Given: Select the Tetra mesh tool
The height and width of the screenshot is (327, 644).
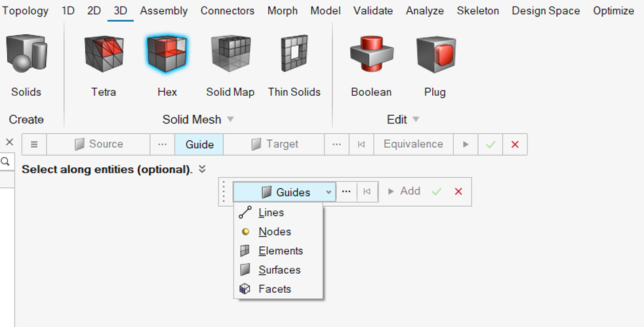Looking at the screenshot, I should (104, 66).
